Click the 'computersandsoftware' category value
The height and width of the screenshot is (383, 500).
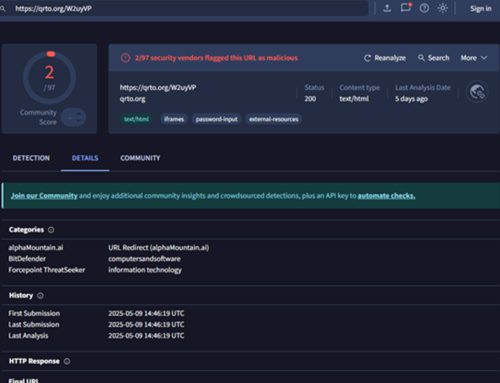tap(144, 259)
